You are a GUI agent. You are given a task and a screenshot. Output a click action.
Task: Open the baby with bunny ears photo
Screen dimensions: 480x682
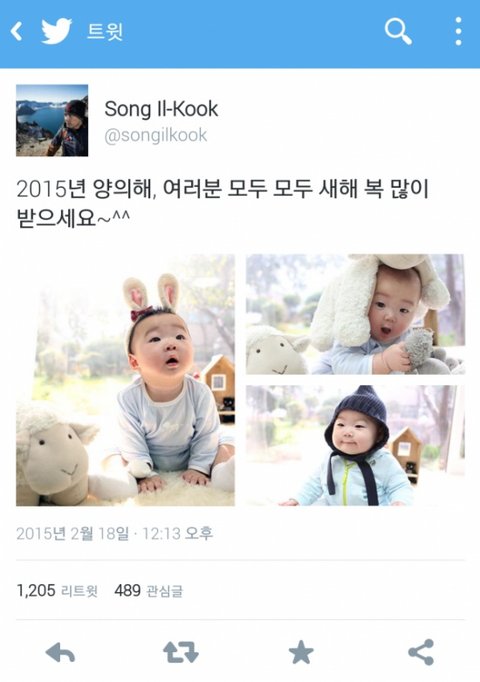click(126, 380)
